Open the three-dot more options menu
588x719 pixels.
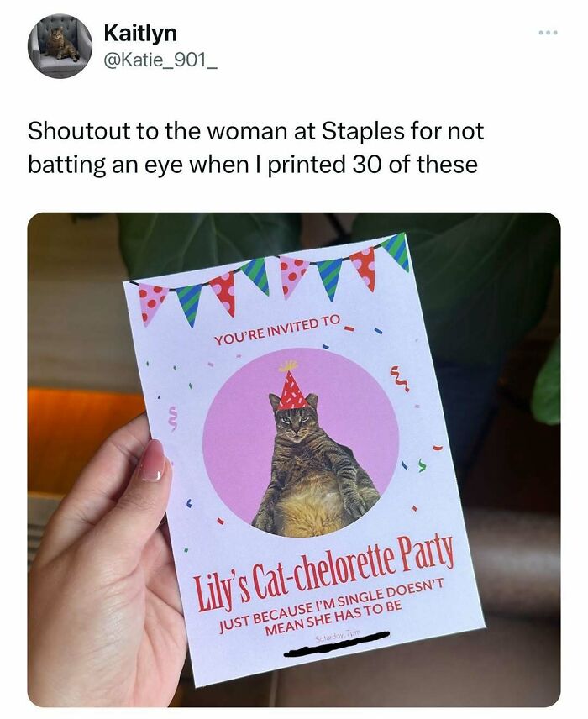click(x=549, y=33)
